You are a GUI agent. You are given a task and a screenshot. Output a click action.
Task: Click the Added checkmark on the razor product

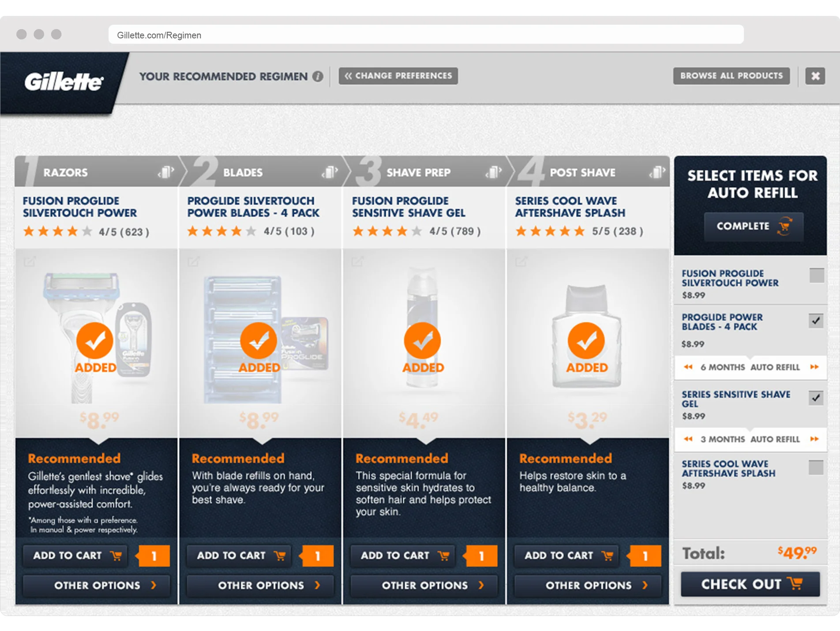(x=95, y=341)
